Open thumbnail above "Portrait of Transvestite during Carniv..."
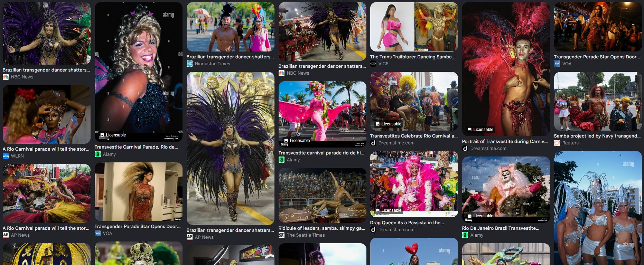644x265 pixels. click(x=506, y=69)
